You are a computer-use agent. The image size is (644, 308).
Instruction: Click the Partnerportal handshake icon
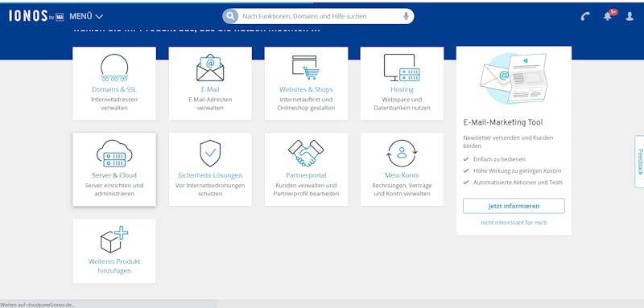point(306,154)
